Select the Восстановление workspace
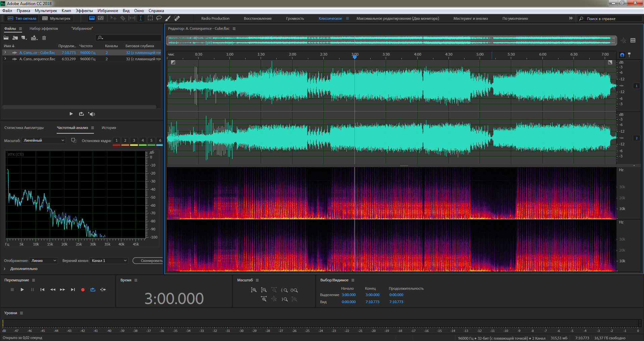This screenshot has width=644, height=341. 258,18
